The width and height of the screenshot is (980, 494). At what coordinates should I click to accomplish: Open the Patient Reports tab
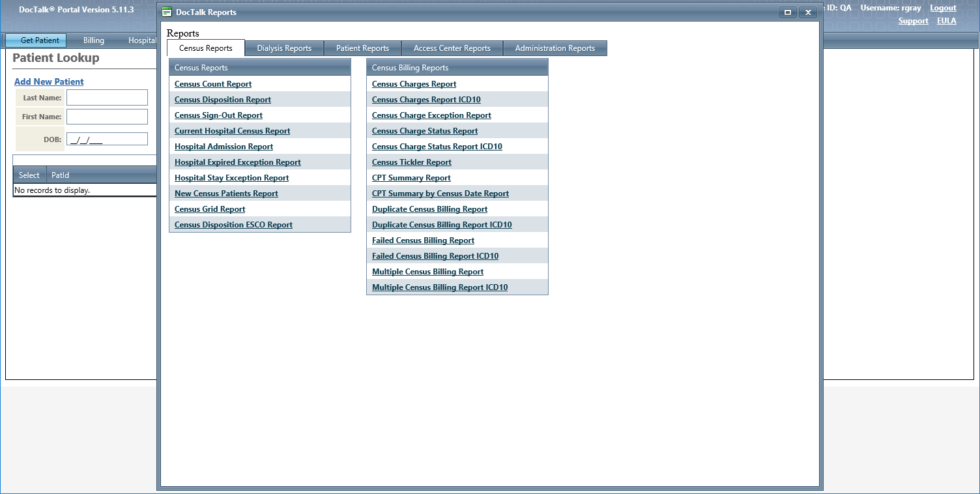(x=362, y=48)
